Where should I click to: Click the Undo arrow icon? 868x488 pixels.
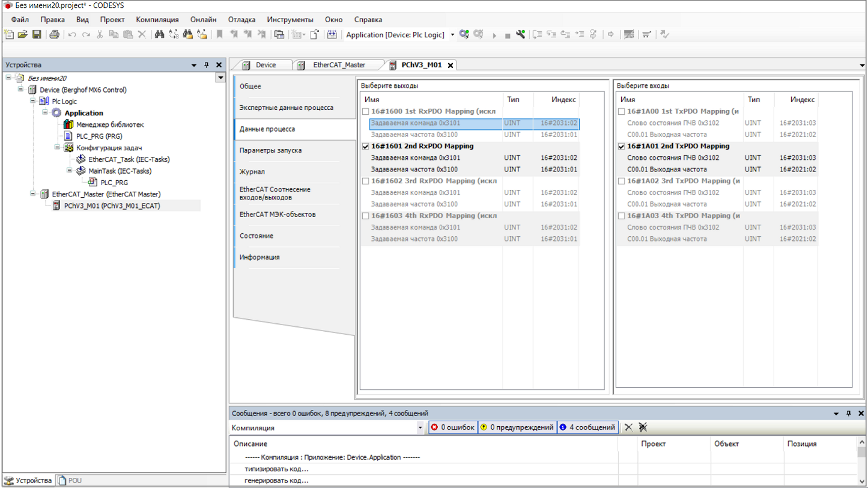click(x=72, y=35)
